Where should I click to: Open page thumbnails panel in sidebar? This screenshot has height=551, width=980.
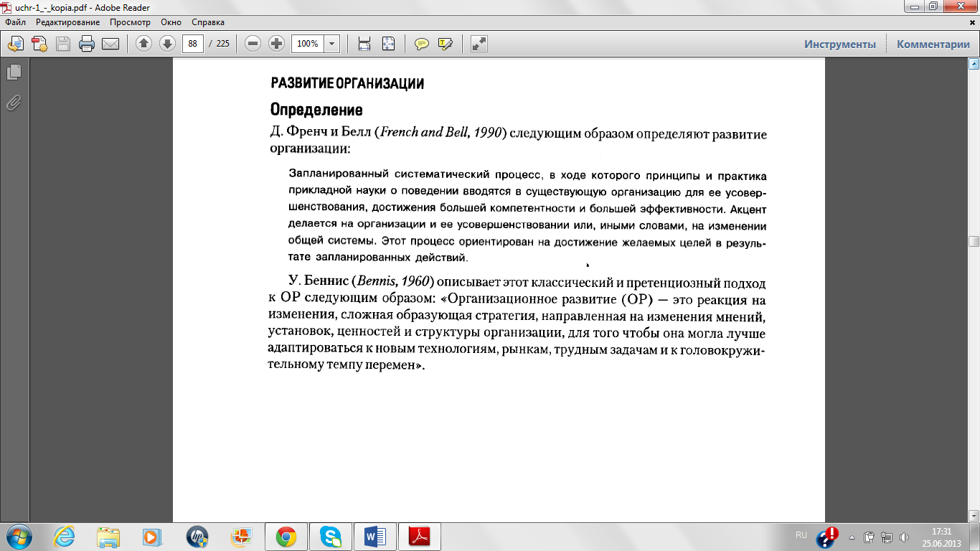click(14, 72)
